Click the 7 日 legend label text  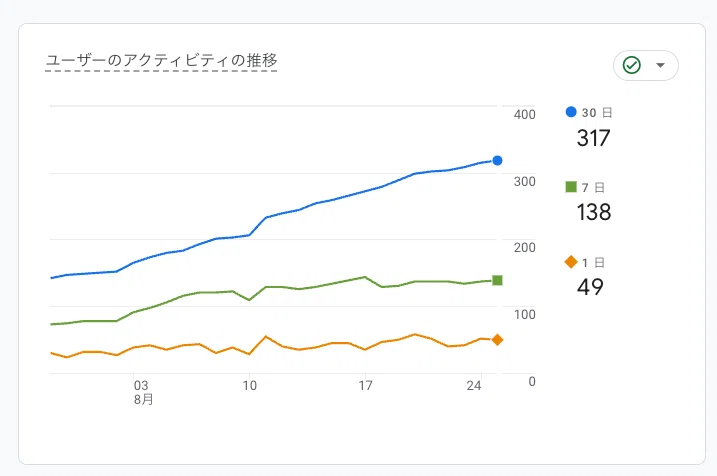pos(593,187)
